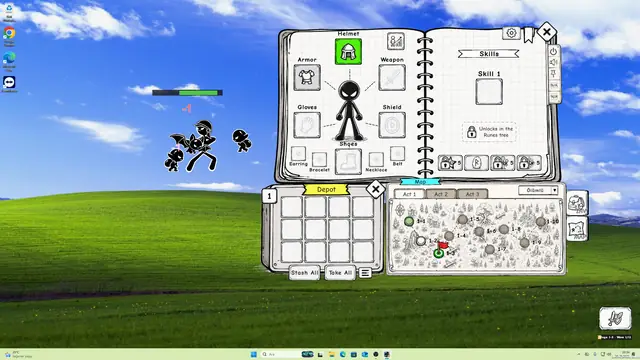Image resolution: width=640 pixels, height=360 pixels.
Task: Click the first locked star tab
Action: [x=450, y=163]
